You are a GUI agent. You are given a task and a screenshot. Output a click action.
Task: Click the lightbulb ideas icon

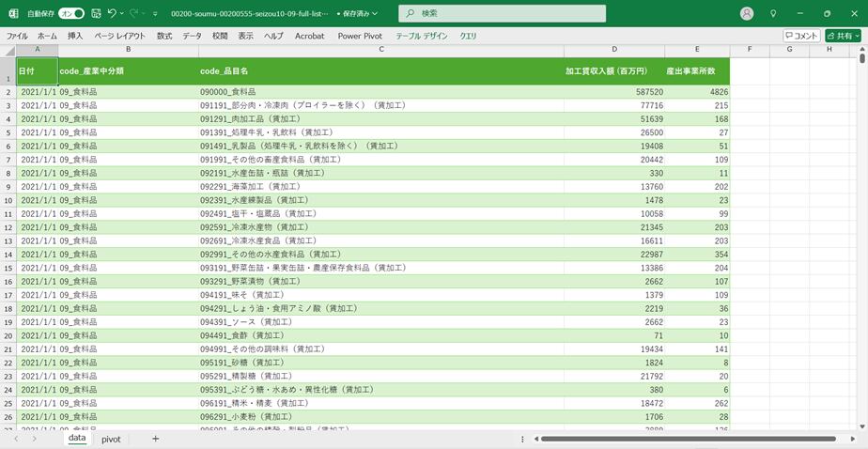772,14
